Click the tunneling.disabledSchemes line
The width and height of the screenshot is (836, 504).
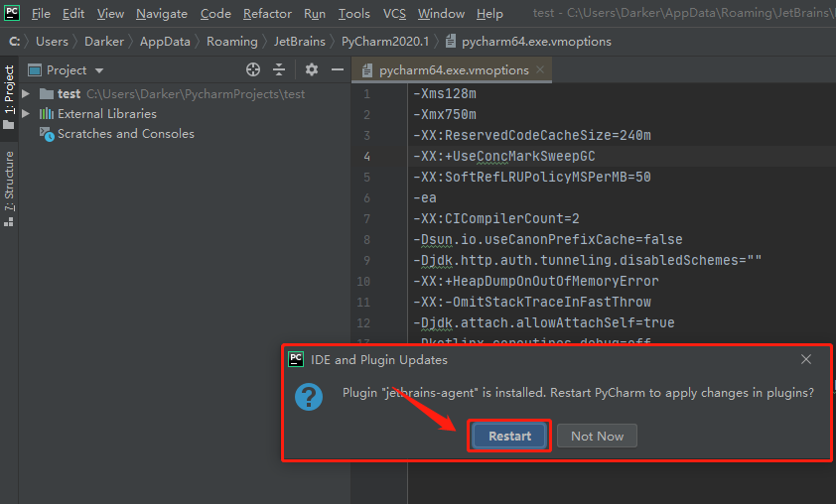pyautogui.click(x=588, y=260)
